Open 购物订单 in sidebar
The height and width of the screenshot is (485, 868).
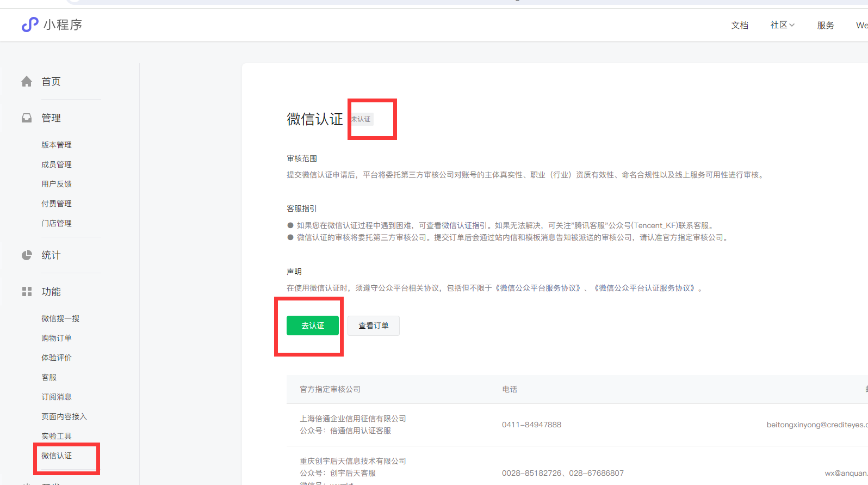(57, 338)
